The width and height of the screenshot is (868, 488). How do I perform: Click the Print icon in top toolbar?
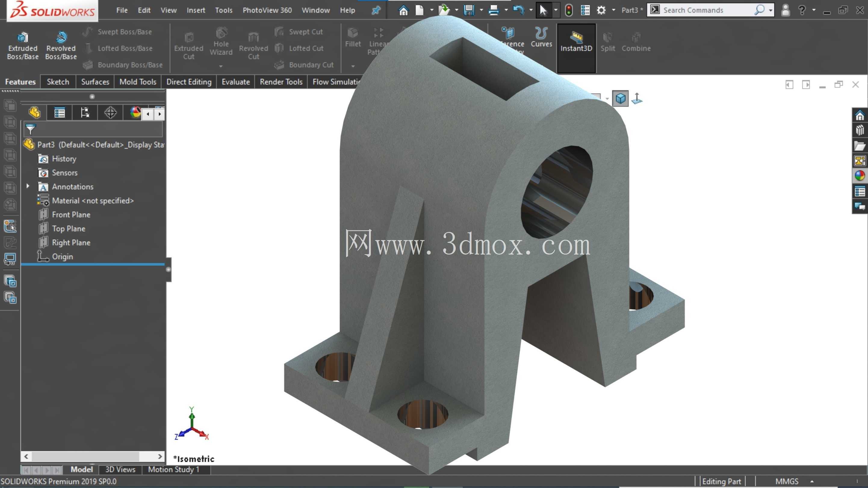[494, 10]
